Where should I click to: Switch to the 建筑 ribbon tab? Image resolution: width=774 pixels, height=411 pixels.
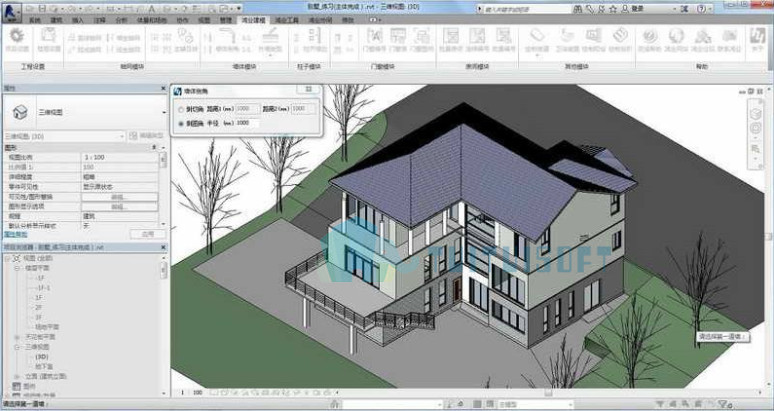[56, 20]
